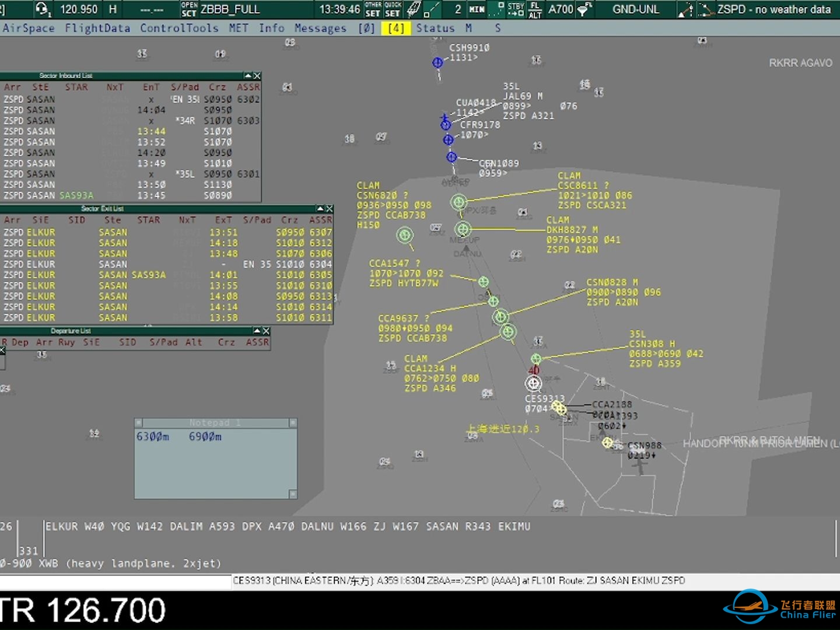Screen dimensions: 840x630
Task: Click the dotted leader line icon
Action: pos(496,9)
